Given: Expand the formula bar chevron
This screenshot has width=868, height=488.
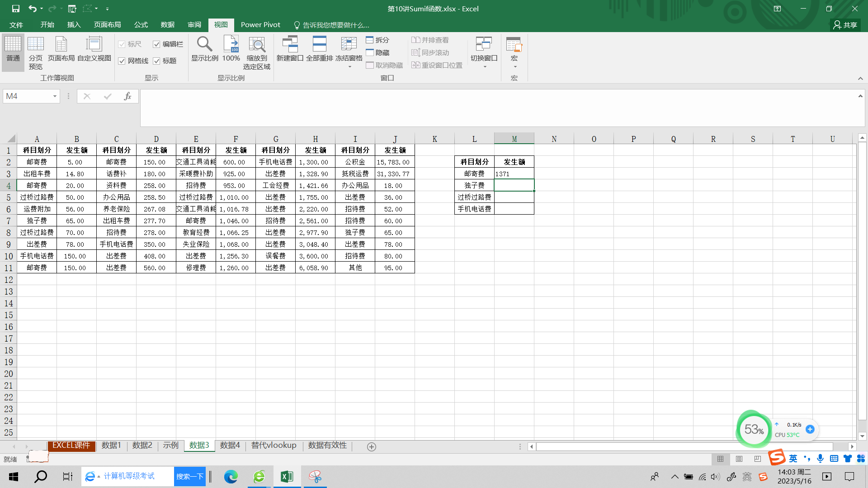Looking at the screenshot, I should [860, 96].
